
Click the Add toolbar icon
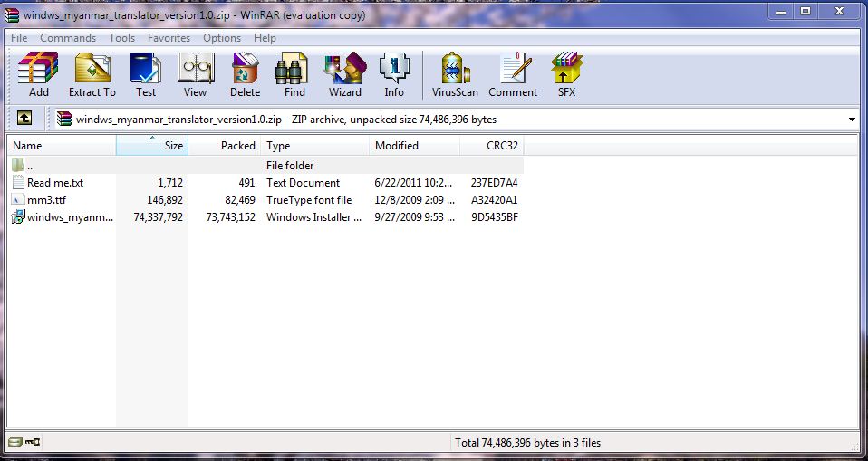pyautogui.click(x=38, y=75)
